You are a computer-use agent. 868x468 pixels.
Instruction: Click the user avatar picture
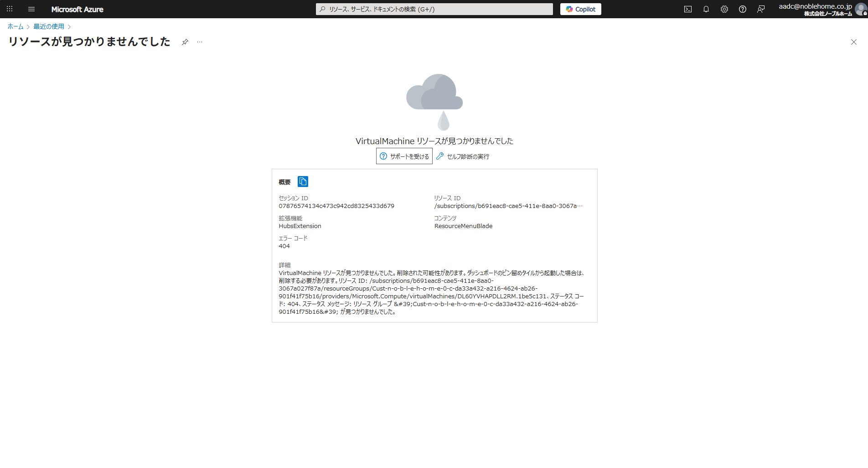click(x=861, y=10)
